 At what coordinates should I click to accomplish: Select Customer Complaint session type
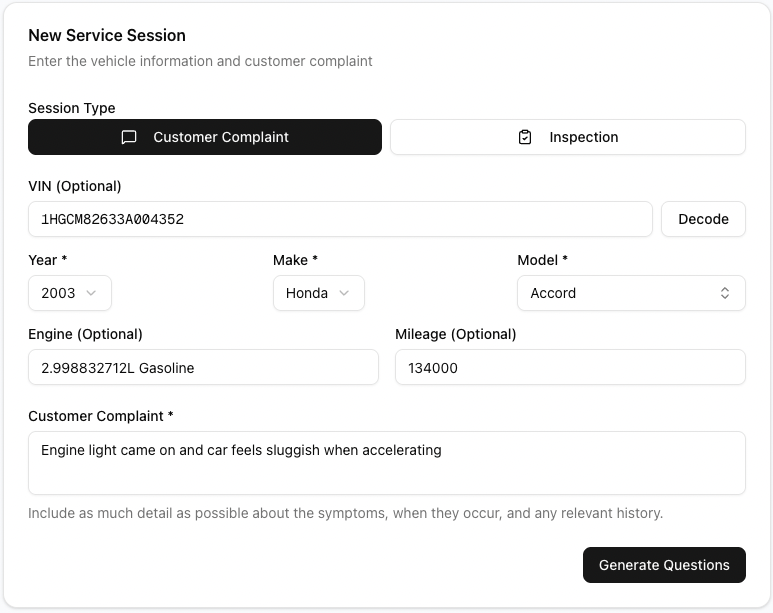[205, 137]
